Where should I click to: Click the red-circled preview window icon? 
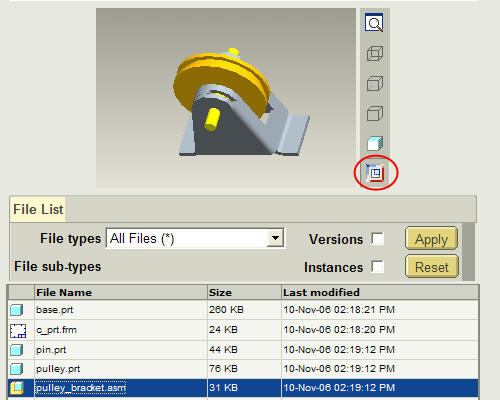click(x=376, y=173)
